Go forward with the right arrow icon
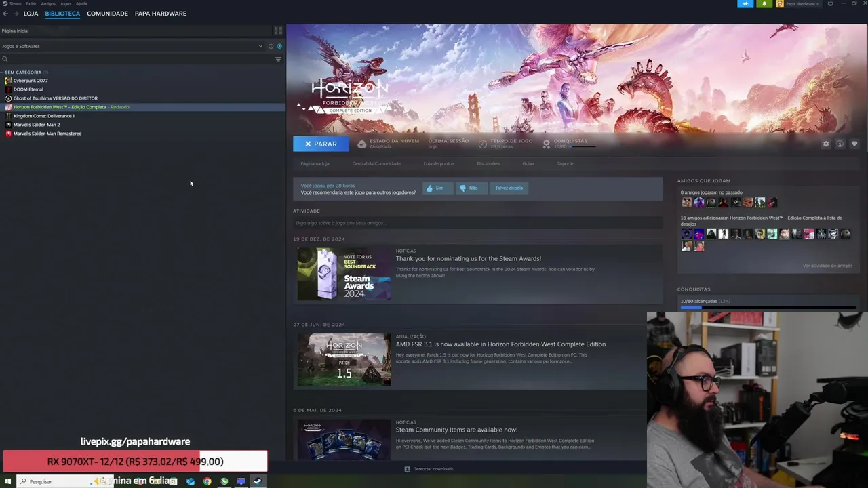 (16, 14)
